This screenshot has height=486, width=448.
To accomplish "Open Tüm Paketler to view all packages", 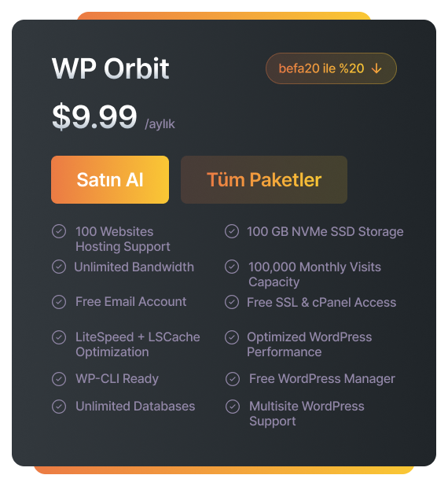I will coord(264,180).
